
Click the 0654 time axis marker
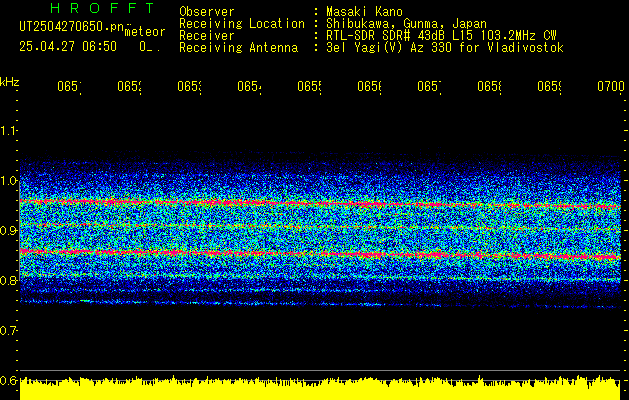(x=249, y=86)
